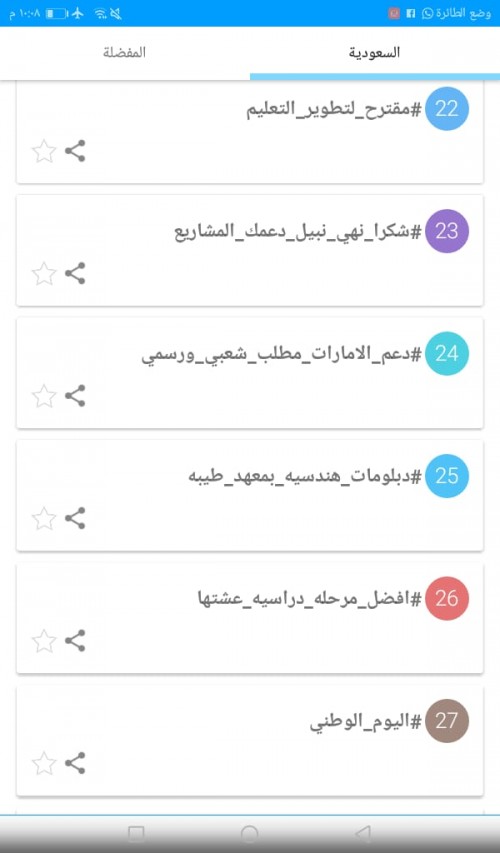Share hashtag number 22

click(x=75, y=151)
